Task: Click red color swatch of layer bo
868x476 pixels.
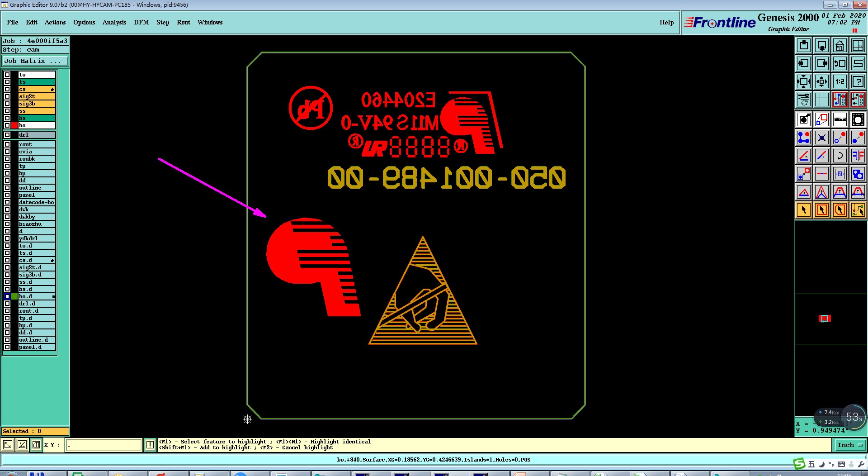Action: [14, 125]
